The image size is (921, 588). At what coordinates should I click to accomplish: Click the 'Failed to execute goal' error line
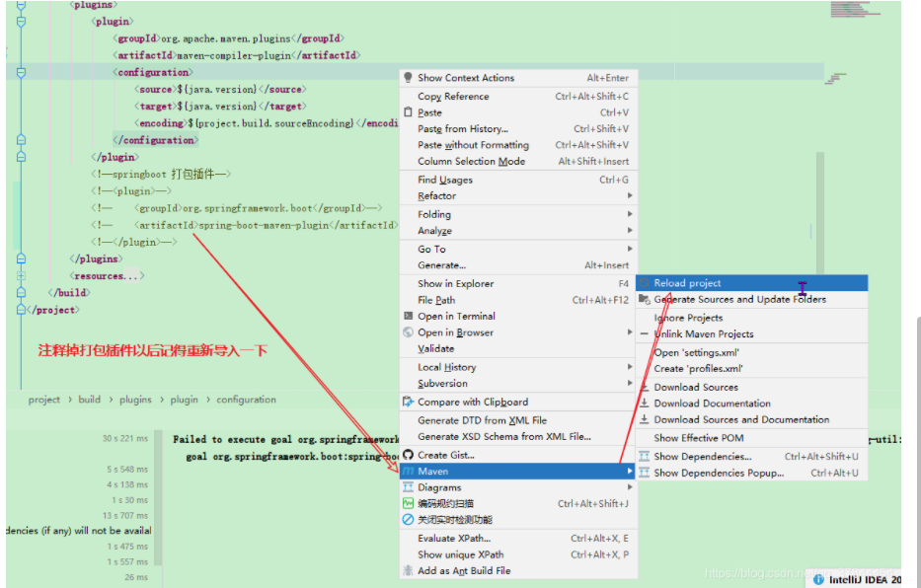[x=285, y=439]
